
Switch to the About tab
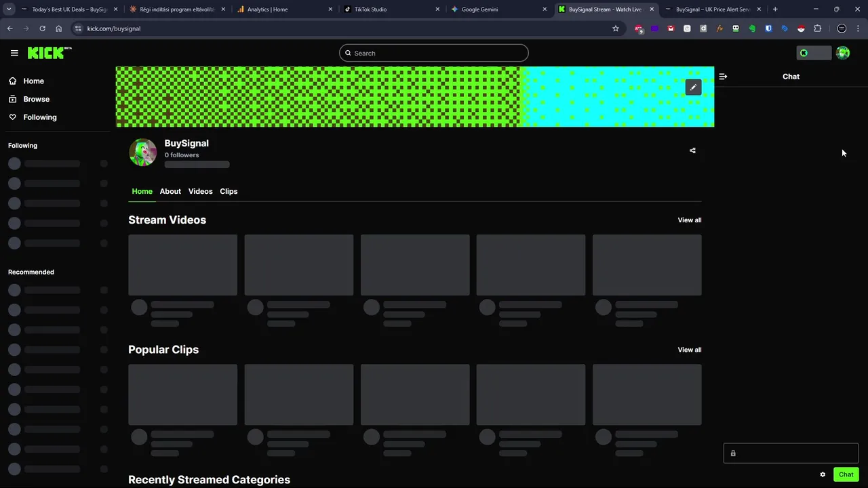tap(170, 191)
